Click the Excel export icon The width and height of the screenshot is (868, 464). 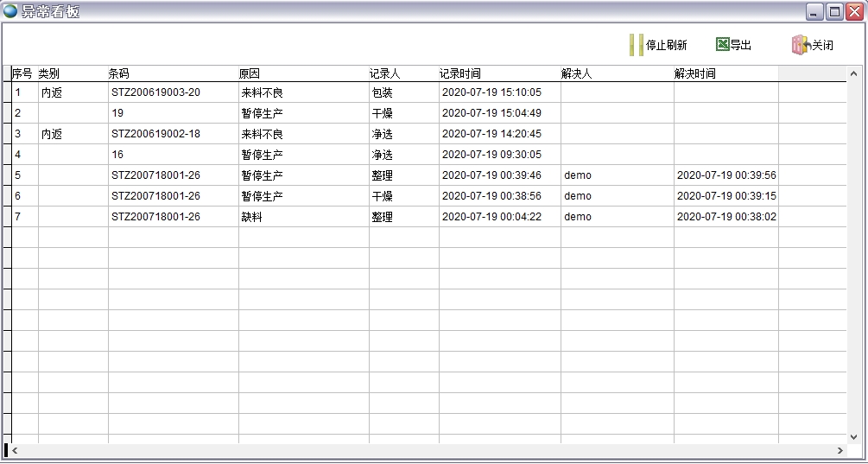click(x=722, y=45)
